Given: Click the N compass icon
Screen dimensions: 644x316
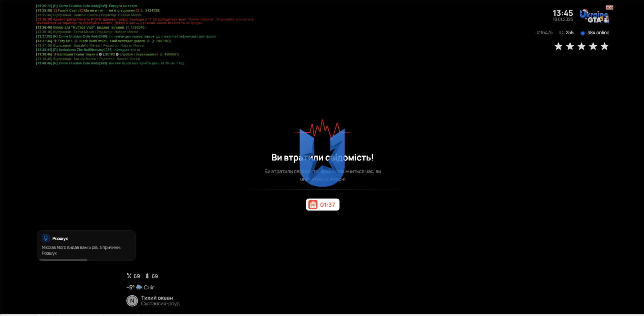Looking at the screenshot, I should pos(132,301).
